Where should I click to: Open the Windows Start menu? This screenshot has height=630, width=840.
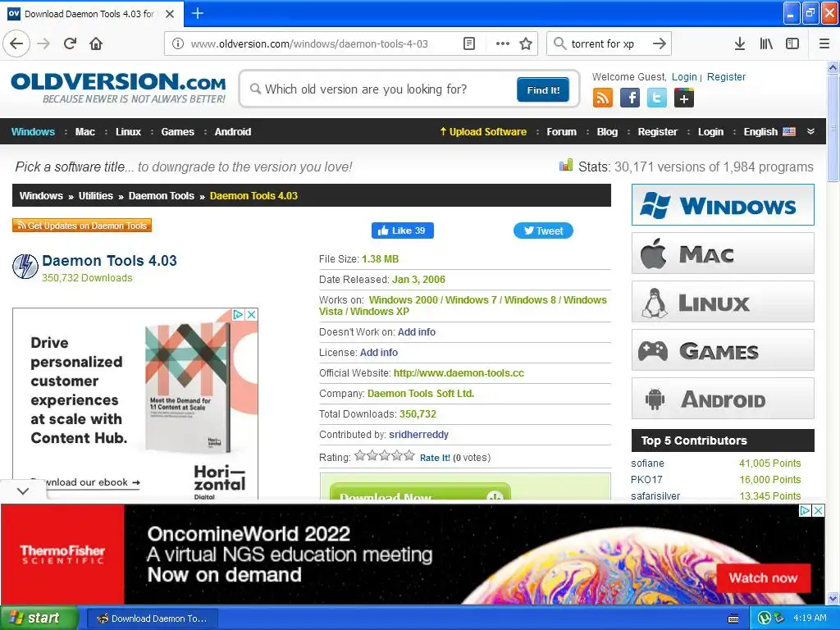pyautogui.click(x=39, y=619)
